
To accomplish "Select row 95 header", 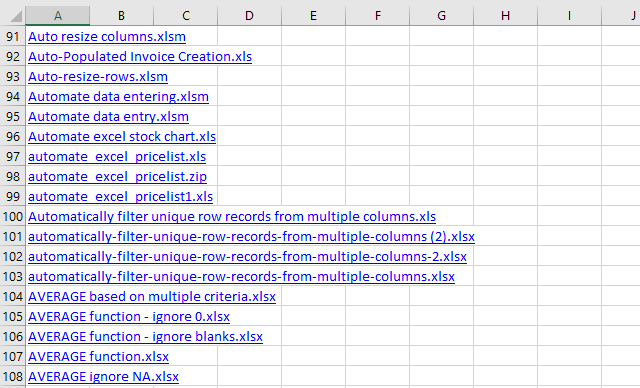I will click(x=13, y=116).
